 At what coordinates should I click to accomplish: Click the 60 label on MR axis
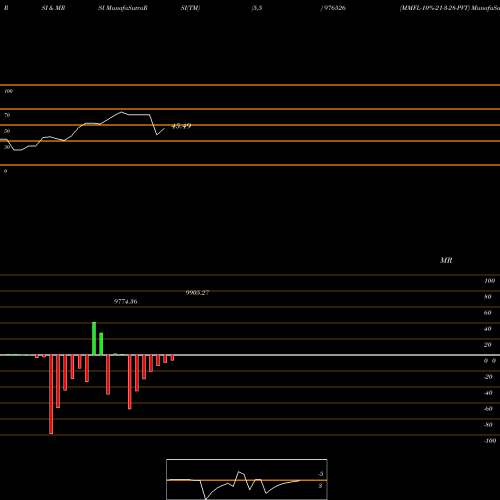tap(488, 313)
